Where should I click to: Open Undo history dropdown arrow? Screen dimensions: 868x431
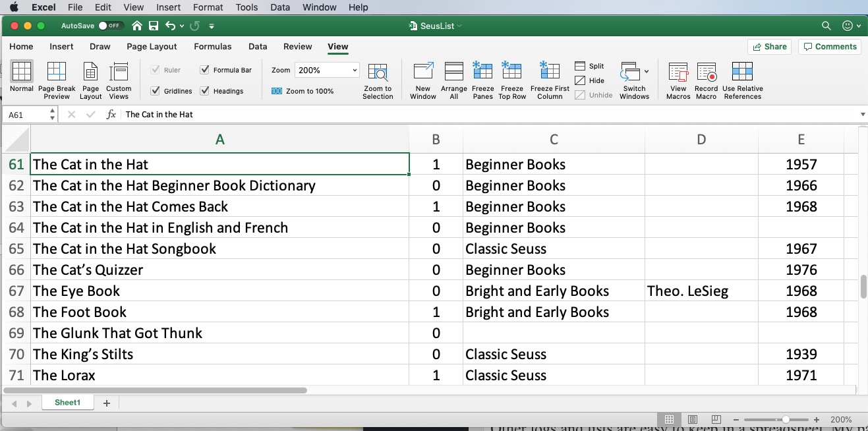(x=181, y=26)
